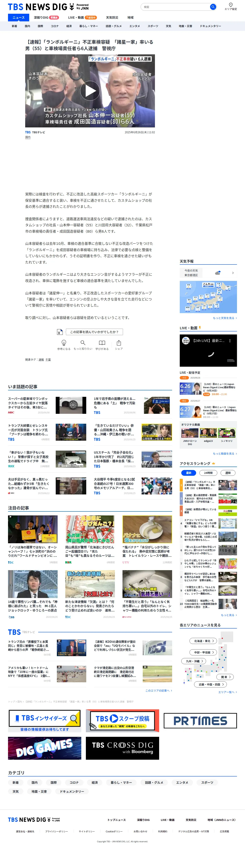Open the Japan weather map image
The width and height of the screenshot is (245, 868).
coord(208,297)
